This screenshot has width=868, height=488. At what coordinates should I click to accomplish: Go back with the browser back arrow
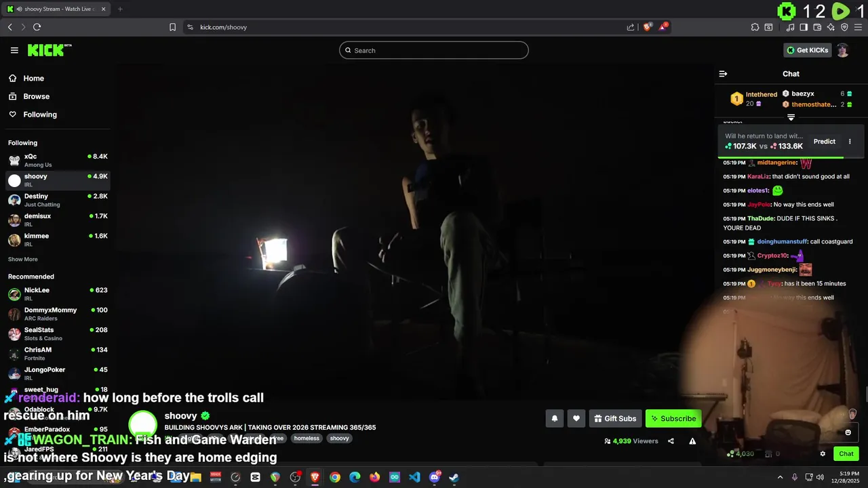(10, 27)
